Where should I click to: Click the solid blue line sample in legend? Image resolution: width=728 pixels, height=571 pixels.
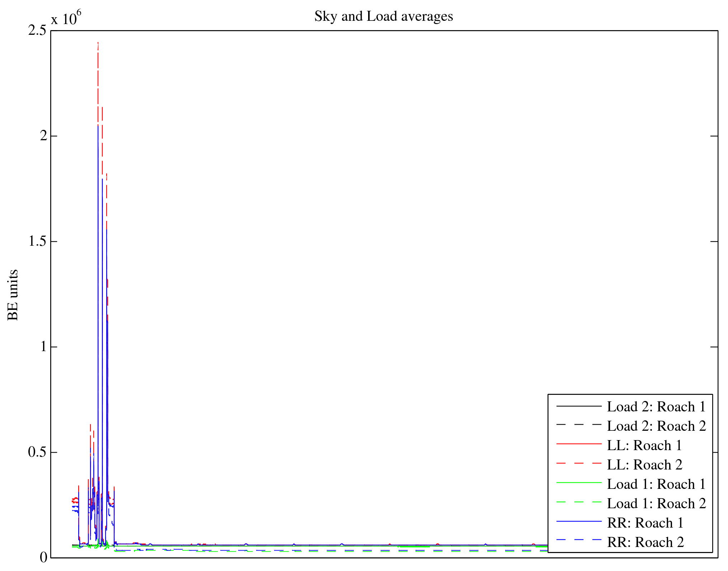pos(578,521)
